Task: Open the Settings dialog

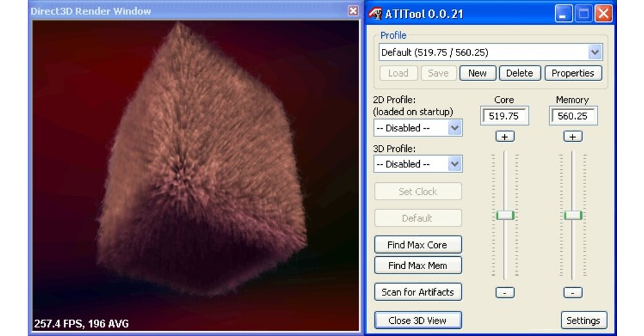Action: coord(583,321)
